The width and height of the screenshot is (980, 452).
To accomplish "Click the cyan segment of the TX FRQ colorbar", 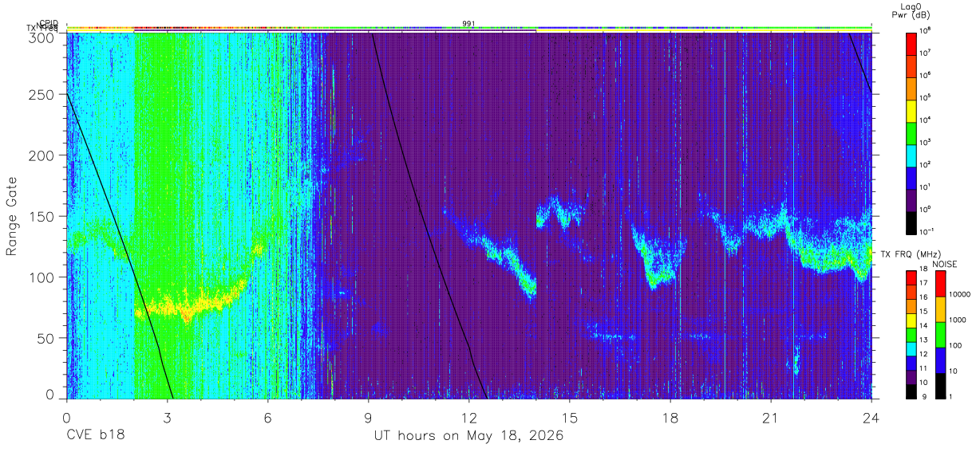I will click(x=911, y=349).
